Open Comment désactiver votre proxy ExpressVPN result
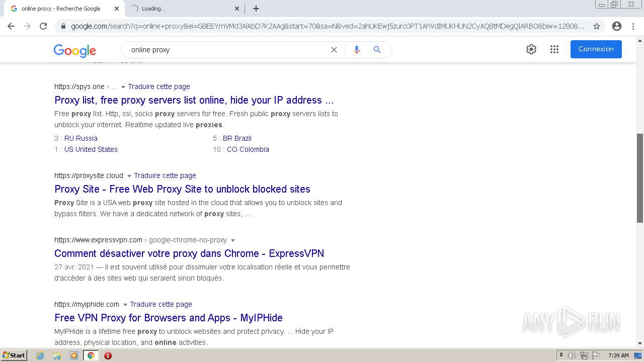Image resolution: width=644 pixels, height=362 pixels. pyautogui.click(x=189, y=253)
